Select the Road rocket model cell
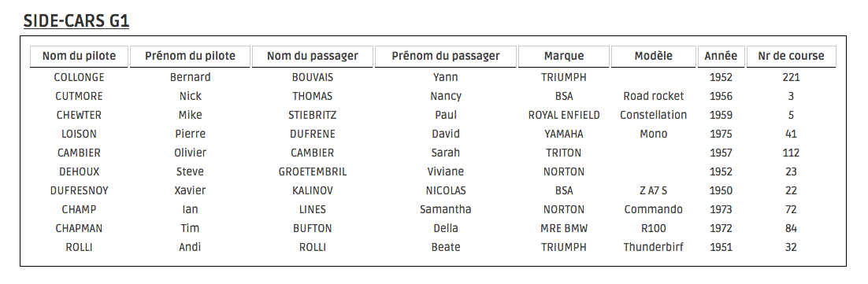Image resolution: width=868 pixels, height=284 pixels. point(653,96)
